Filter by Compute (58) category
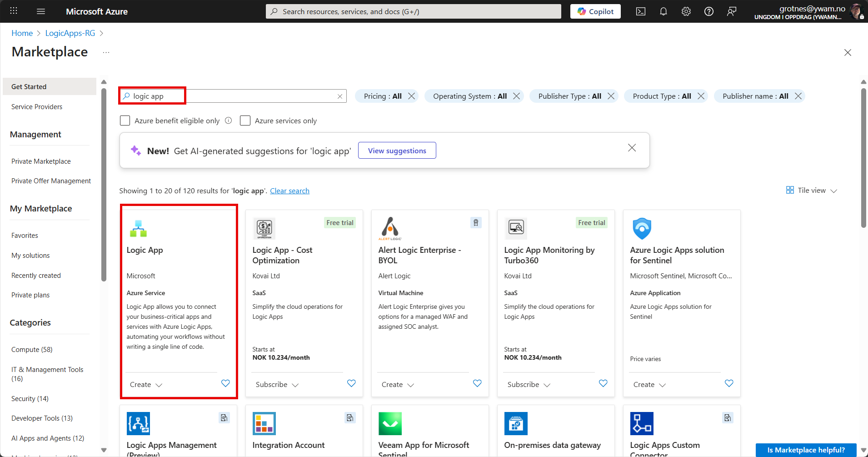The width and height of the screenshot is (868, 457). click(x=32, y=350)
